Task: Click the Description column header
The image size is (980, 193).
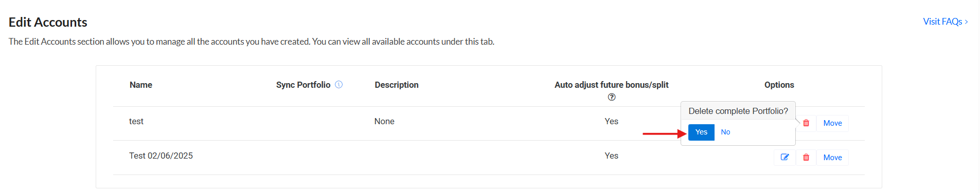Action: 397,85
